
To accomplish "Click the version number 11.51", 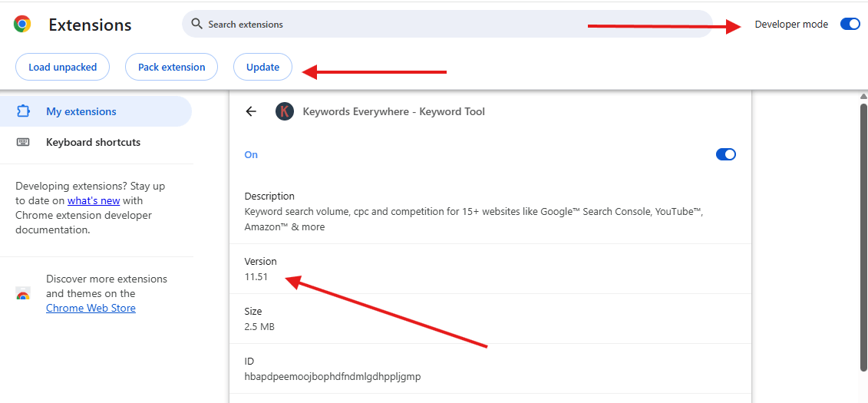I will (256, 277).
